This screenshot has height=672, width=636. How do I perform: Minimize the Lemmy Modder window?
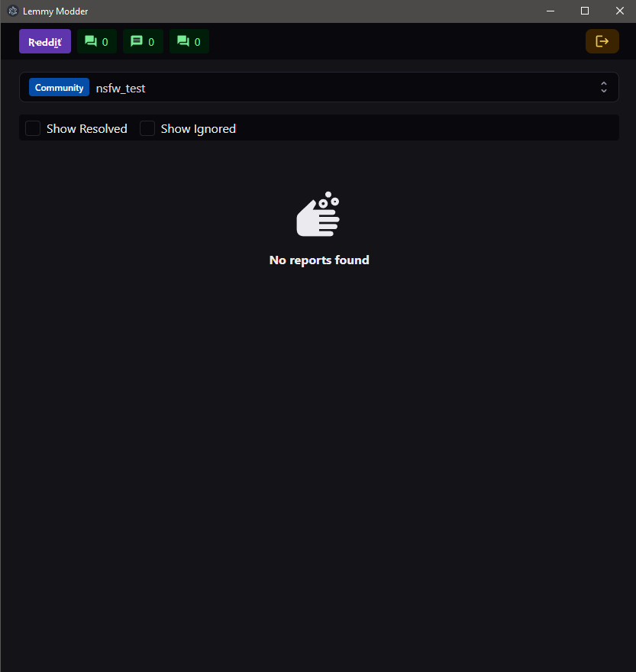click(x=550, y=11)
